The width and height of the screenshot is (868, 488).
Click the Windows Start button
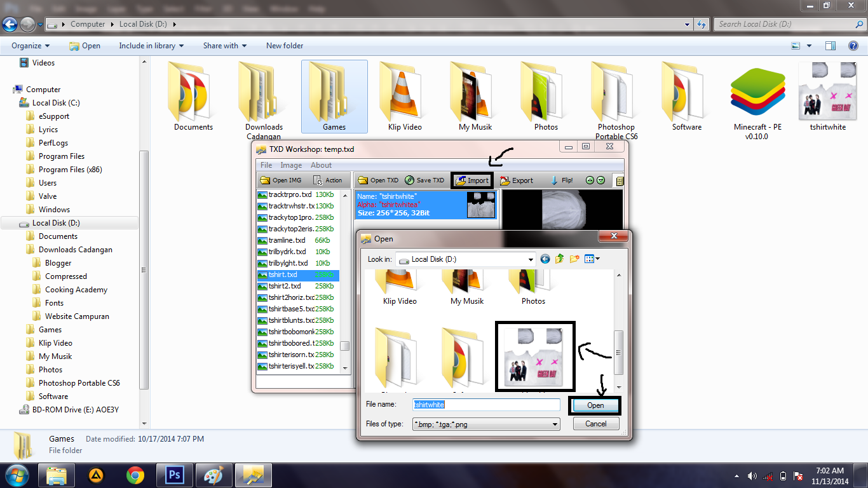click(16, 475)
